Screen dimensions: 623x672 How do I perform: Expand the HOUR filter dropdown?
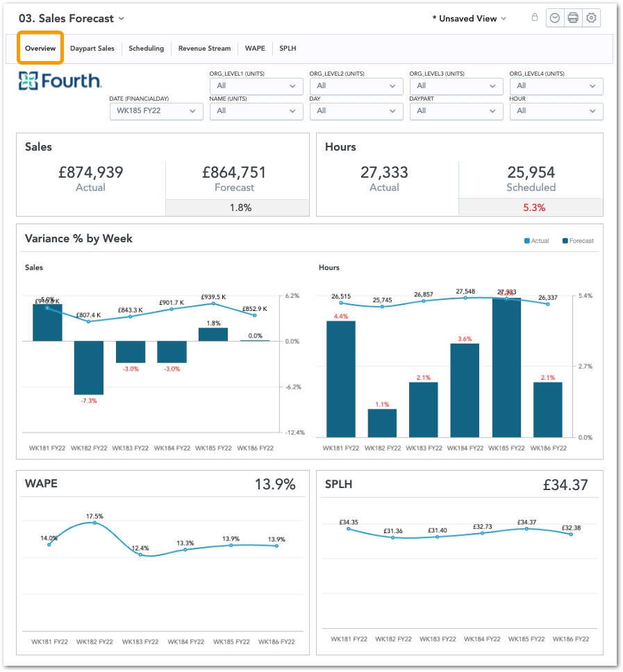click(x=556, y=111)
